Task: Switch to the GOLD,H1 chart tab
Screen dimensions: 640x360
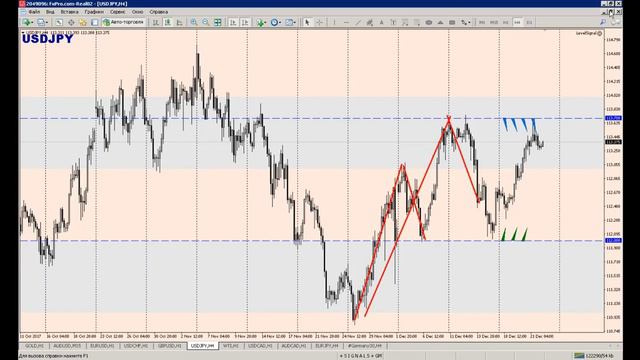Action: coord(34,346)
